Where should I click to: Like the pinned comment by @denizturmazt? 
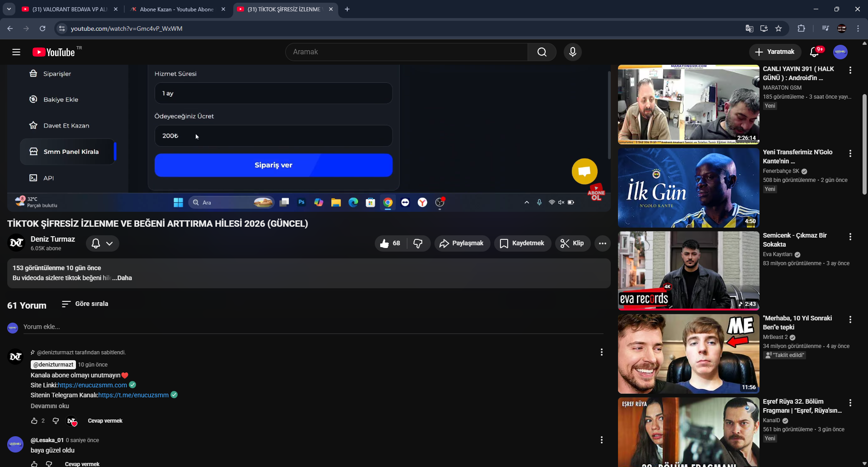point(34,421)
